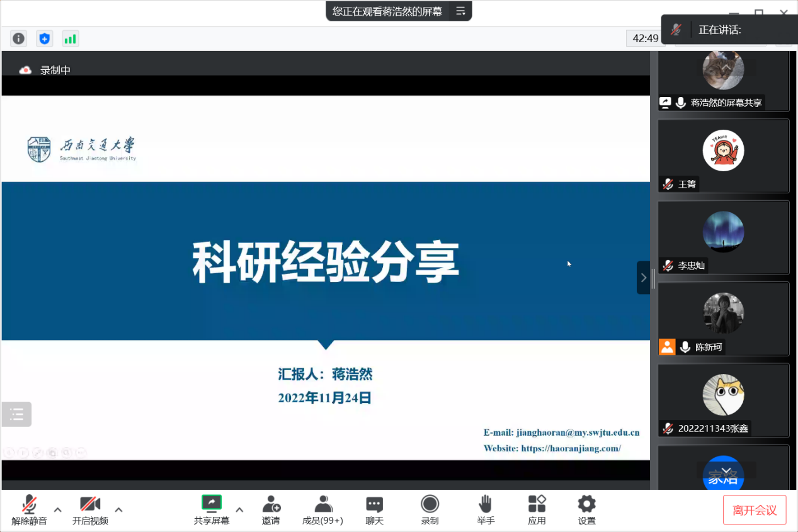Open the chat panel via 聊天 icon
The height and width of the screenshot is (532, 798).
pyautogui.click(x=374, y=510)
